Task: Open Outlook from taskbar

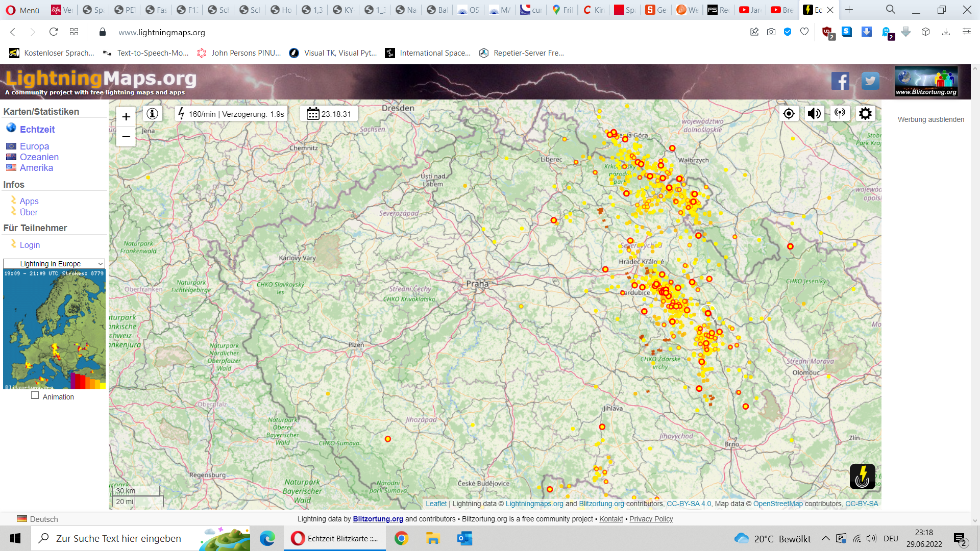Action: [x=464, y=538]
